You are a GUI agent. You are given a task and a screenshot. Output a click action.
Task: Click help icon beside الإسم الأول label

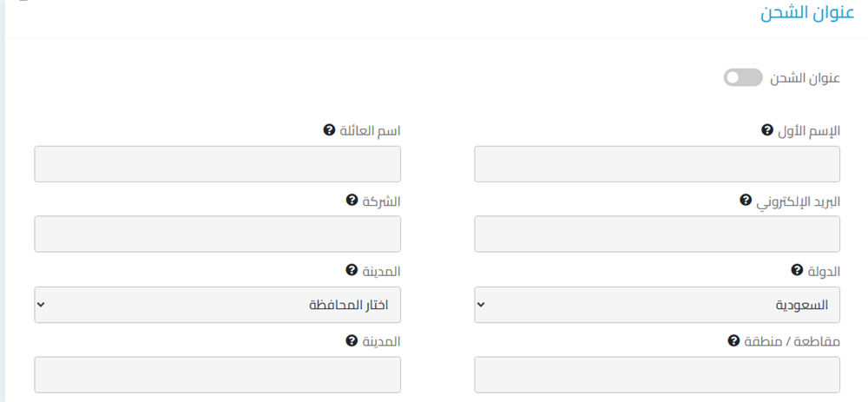[x=766, y=130]
